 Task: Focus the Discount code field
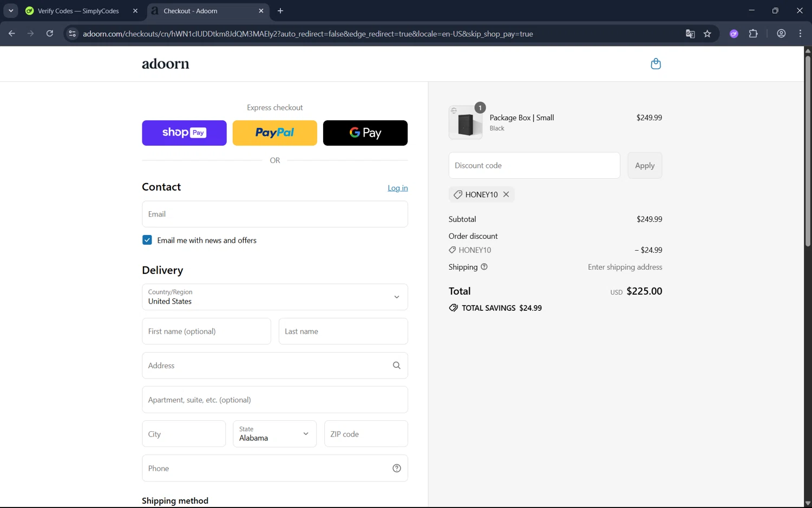(x=534, y=166)
